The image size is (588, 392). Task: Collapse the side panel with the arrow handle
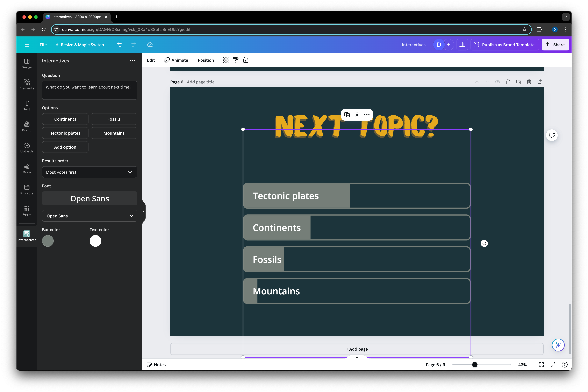coord(143,212)
